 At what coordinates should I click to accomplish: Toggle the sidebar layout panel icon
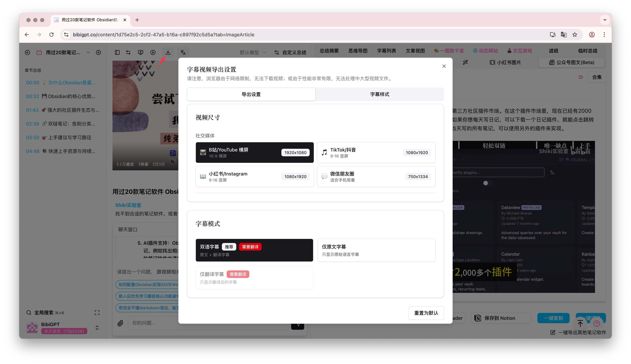tap(117, 52)
